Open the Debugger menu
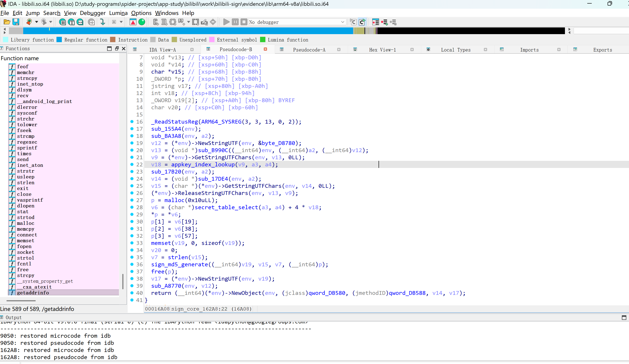 click(x=93, y=13)
